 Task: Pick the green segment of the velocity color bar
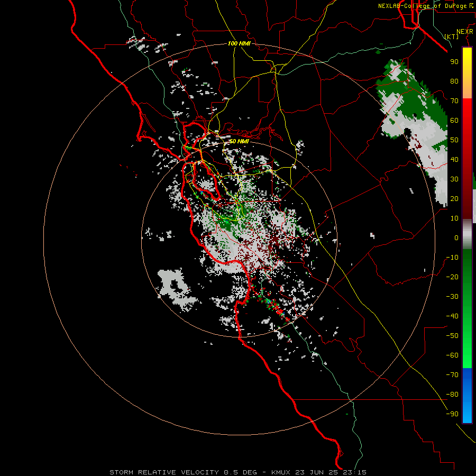467,309
